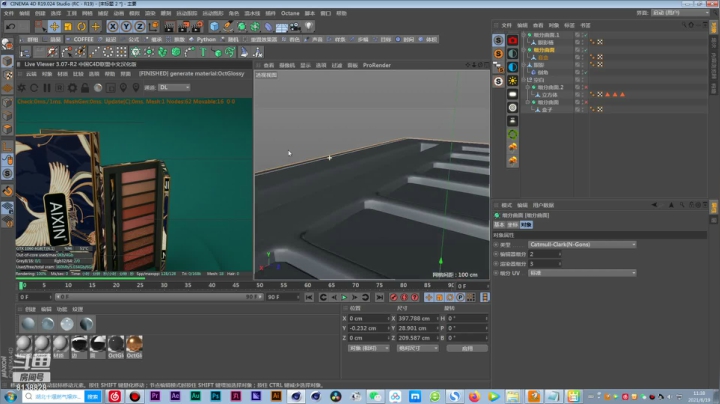The image size is (720, 404).
Task: Click editor subdivision value field 2
Action: coord(545,254)
